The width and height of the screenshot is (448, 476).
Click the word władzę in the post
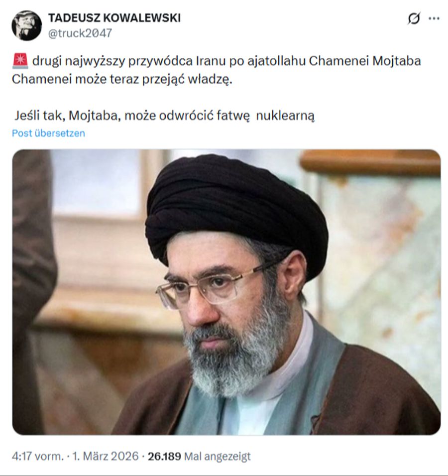pyautogui.click(x=210, y=80)
